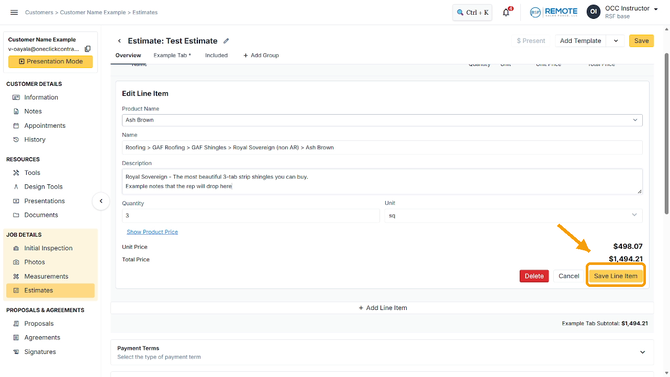The width and height of the screenshot is (670, 377).
Task: Click the Add Line Item button
Action: coord(382,308)
